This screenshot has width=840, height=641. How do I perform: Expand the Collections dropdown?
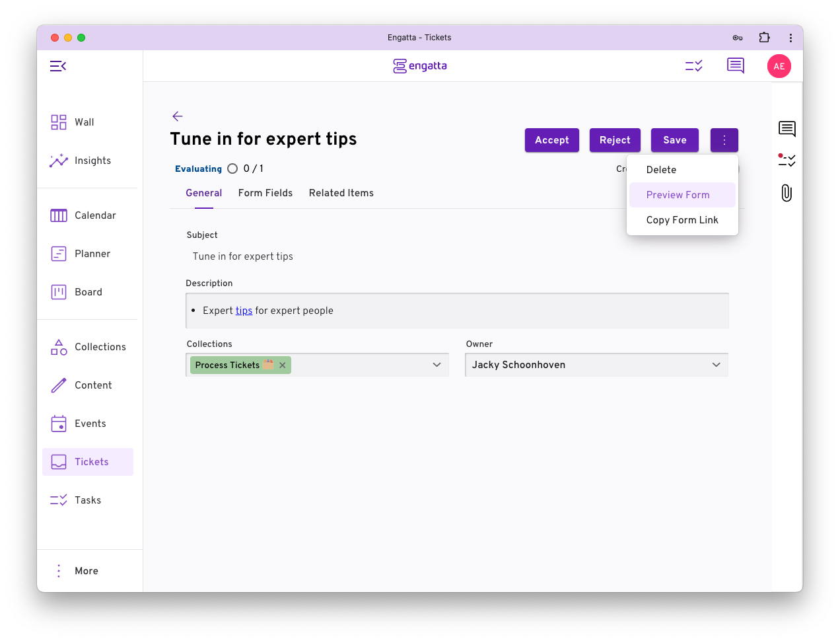coord(437,365)
